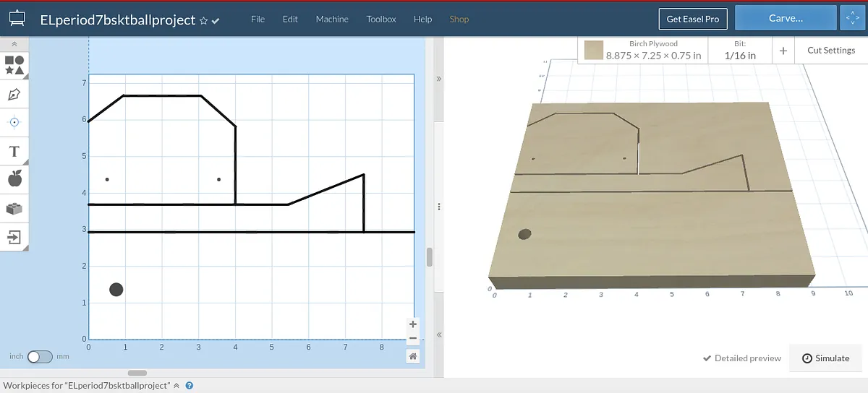Select the Text tool
868x393 pixels.
(14, 151)
